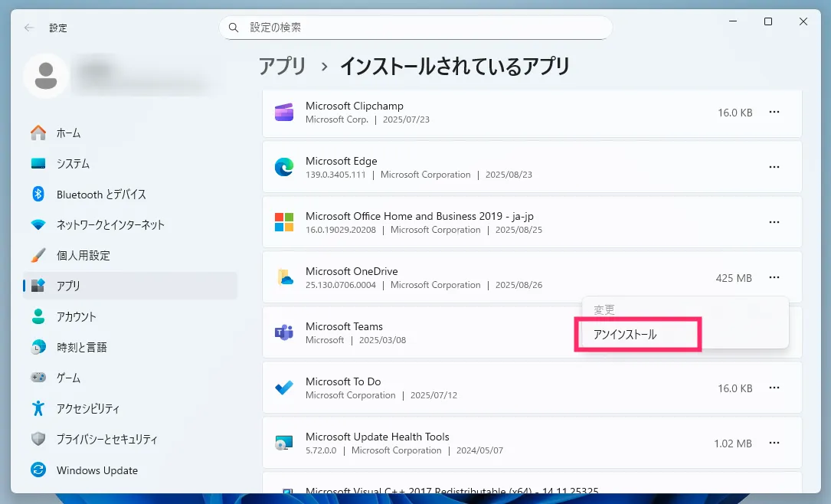The width and height of the screenshot is (831, 504).
Task: Open more options for Microsoft To Do
Action: point(774,388)
